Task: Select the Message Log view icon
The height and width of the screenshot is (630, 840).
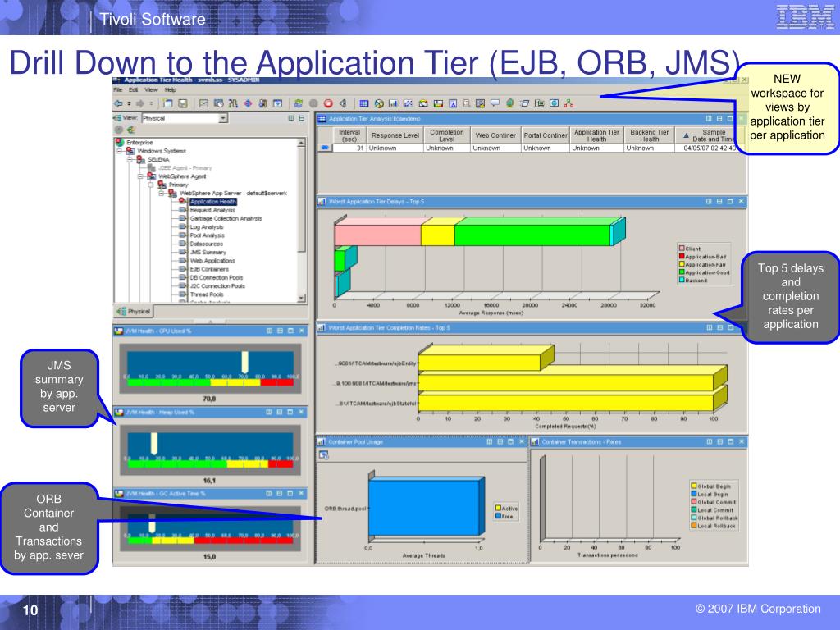Action: click(x=467, y=103)
